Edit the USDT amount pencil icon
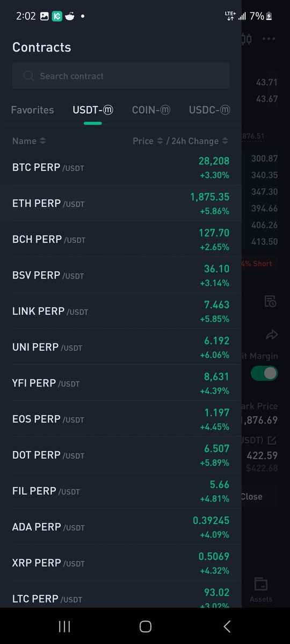290x644 pixels. (272, 441)
